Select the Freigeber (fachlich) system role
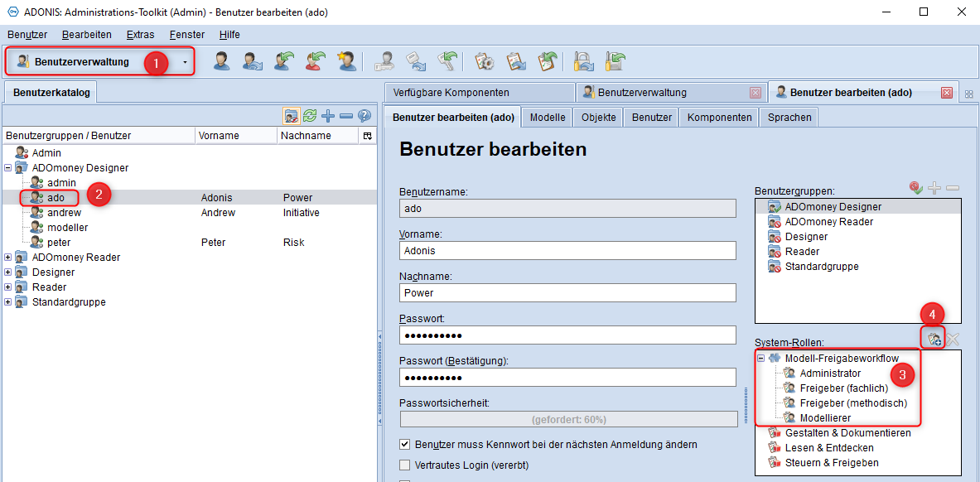Image resolution: width=980 pixels, height=482 pixels. point(844,388)
